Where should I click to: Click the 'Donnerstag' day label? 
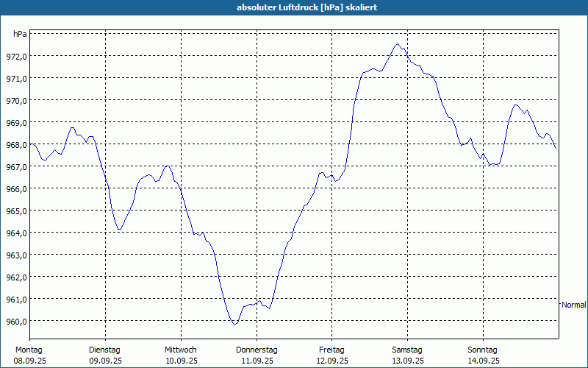[257, 350]
